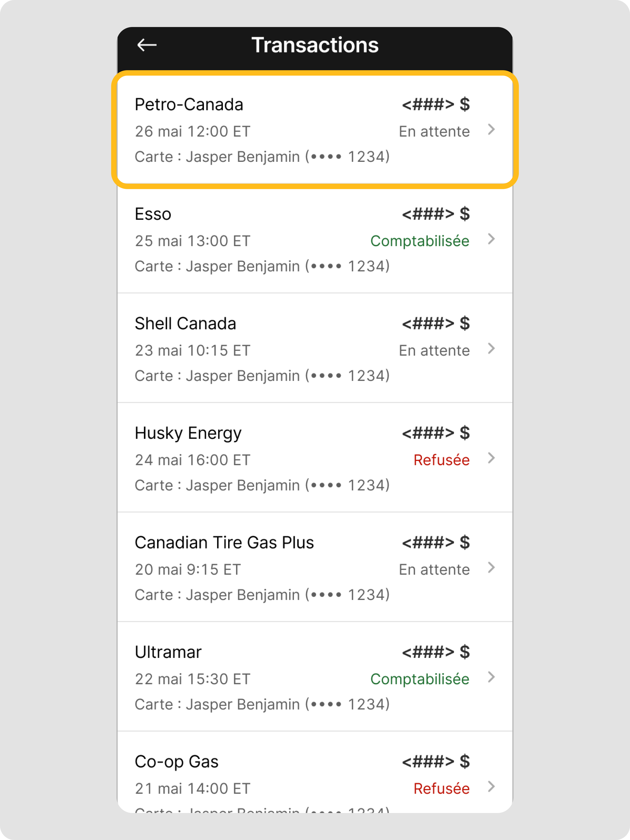Screen dimensions: 630x840
Task: Click En attente status on Petro-Canada
Action: [x=434, y=131]
